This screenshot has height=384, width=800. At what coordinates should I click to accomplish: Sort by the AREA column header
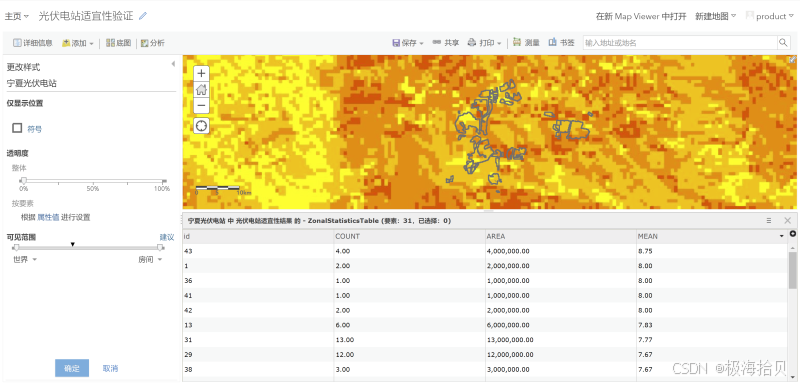(561, 237)
